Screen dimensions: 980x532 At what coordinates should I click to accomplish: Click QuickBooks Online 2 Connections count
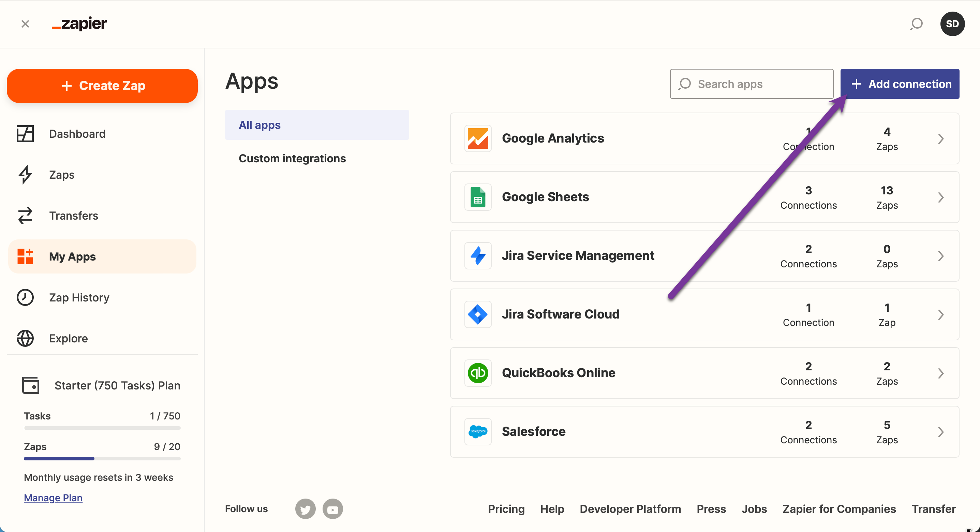point(808,373)
